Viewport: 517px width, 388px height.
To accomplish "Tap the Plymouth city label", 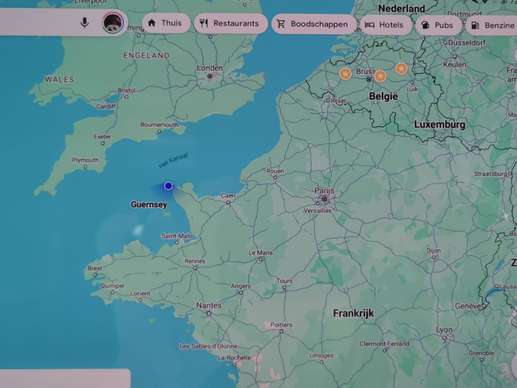I will click(x=85, y=160).
